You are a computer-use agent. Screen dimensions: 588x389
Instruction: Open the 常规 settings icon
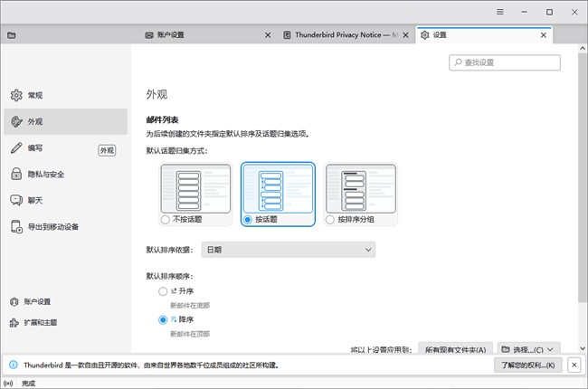pyautogui.click(x=15, y=95)
